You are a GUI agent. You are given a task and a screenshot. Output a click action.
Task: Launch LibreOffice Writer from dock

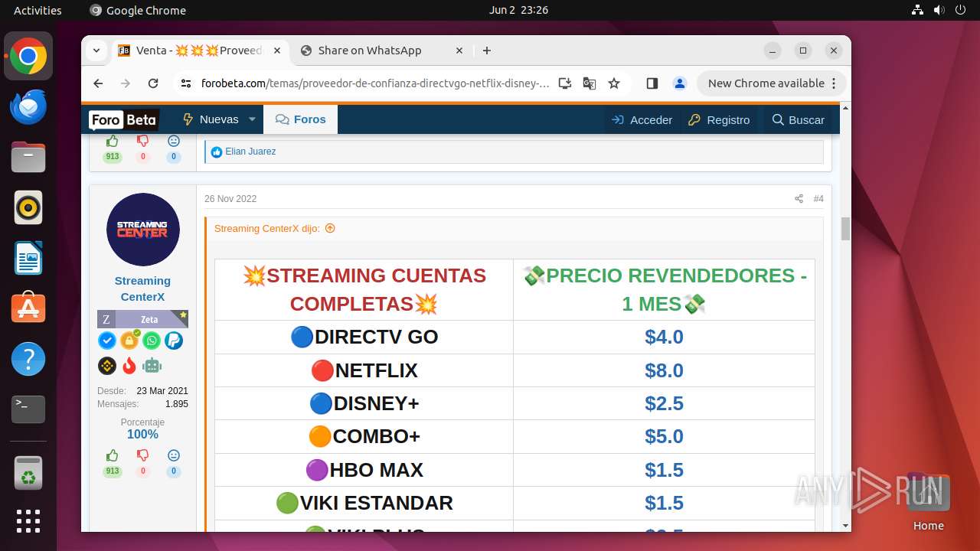(28, 258)
